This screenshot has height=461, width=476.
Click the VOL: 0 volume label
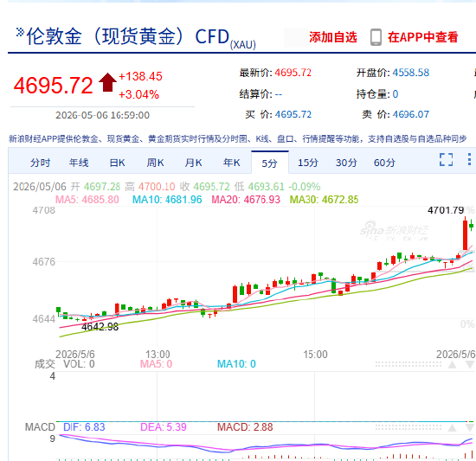(x=79, y=363)
